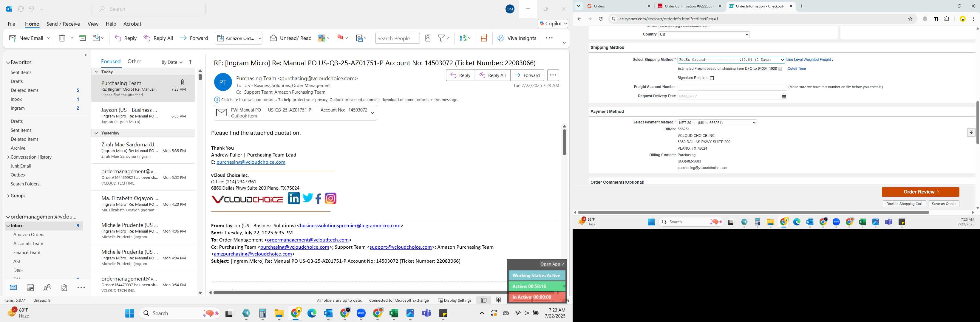The image size is (980, 322).
Task: Expand the Amazon Ord... quick steps dropdown arrow
Action: click(x=260, y=38)
